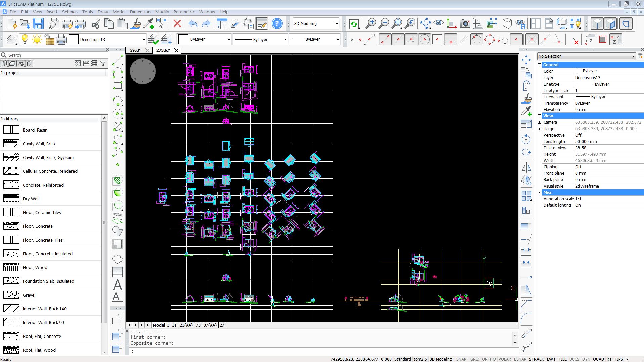Toggle GRID display in status bar
The image size is (644, 362).
(475, 359)
